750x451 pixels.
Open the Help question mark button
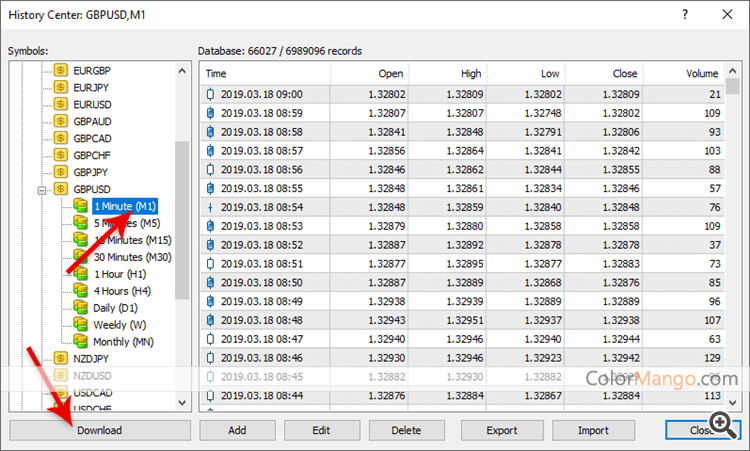(685, 15)
